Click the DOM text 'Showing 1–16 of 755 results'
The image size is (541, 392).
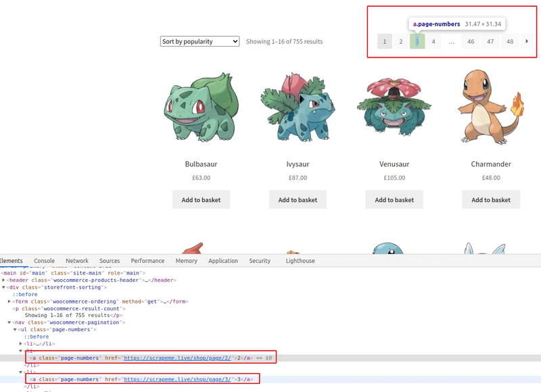[x=67, y=316]
